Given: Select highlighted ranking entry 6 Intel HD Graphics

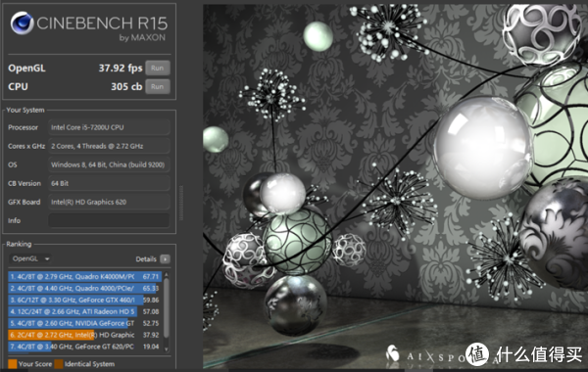Looking at the screenshot, I should pyautogui.click(x=84, y=335).
